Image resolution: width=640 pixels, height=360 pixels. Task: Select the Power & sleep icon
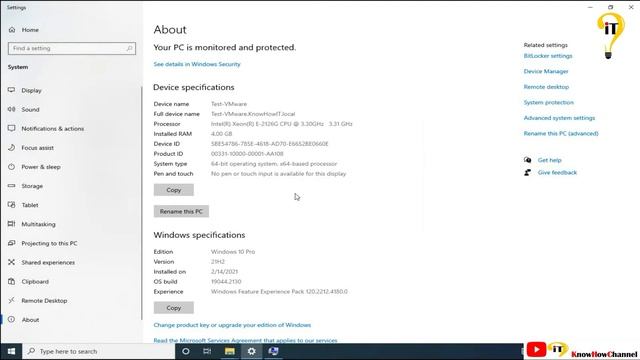(x=11, y=167)
